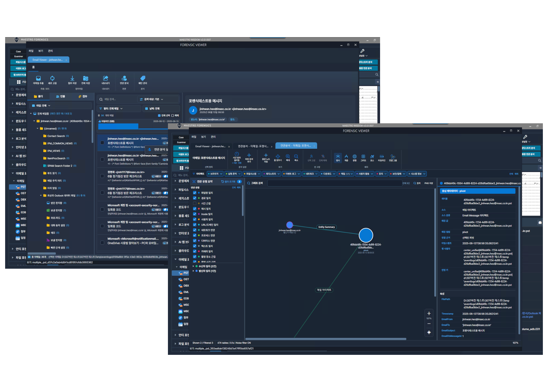Uncheck the 네트워크 연관 checkbox
Screen dimensions: 548x392
[195, 230]
